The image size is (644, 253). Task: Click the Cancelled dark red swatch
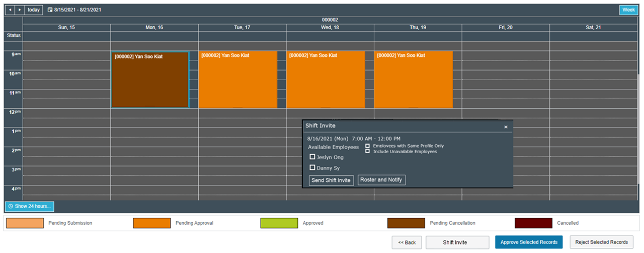(533, 223)
